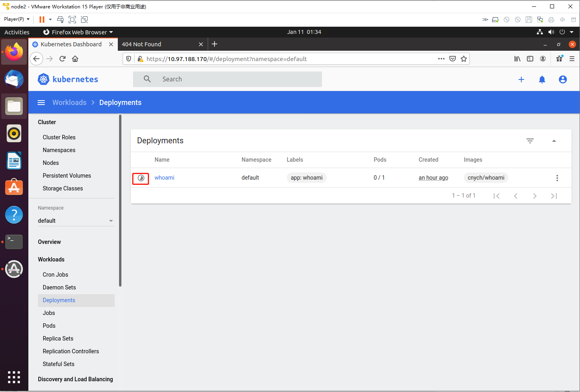Expand the Firefox Web Browser app menu
This screenshot has height=392, width=580.
(x=78, y=32)
